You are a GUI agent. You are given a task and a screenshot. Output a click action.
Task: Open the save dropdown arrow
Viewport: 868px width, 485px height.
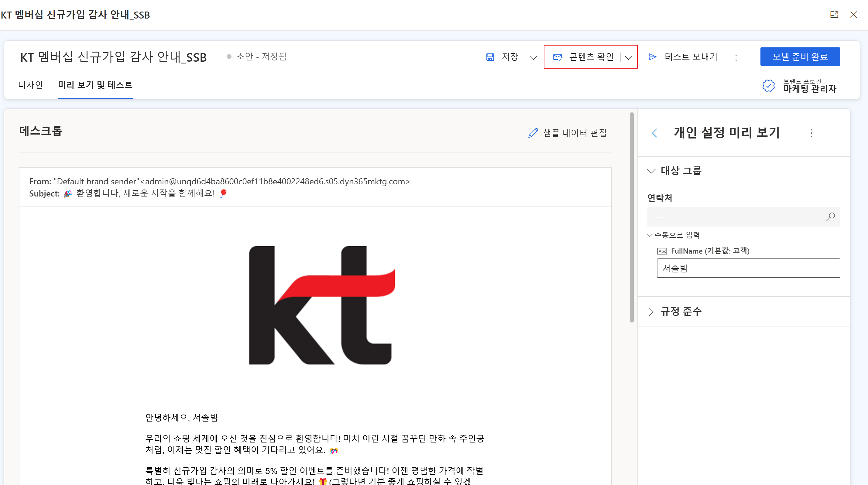pos(533,58)
